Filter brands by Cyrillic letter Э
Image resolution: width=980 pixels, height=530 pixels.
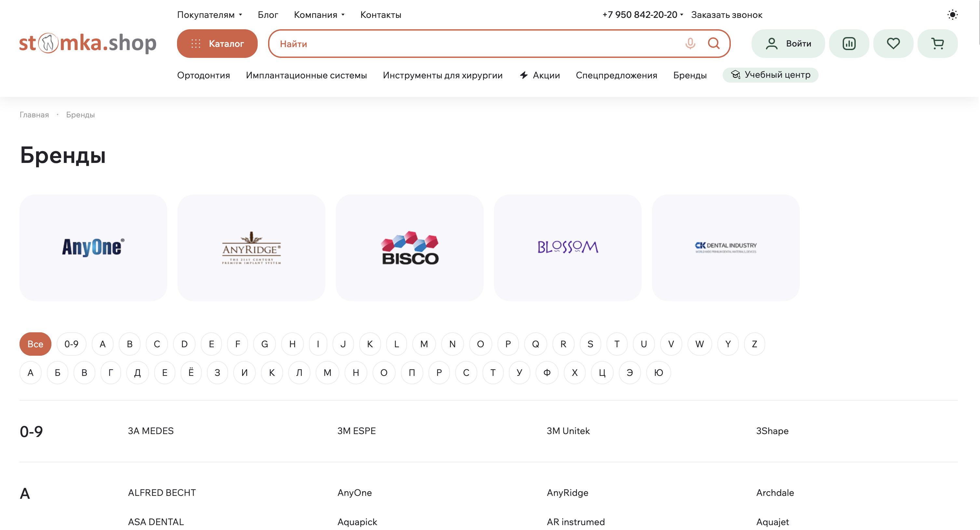click(x=630, y=372)
